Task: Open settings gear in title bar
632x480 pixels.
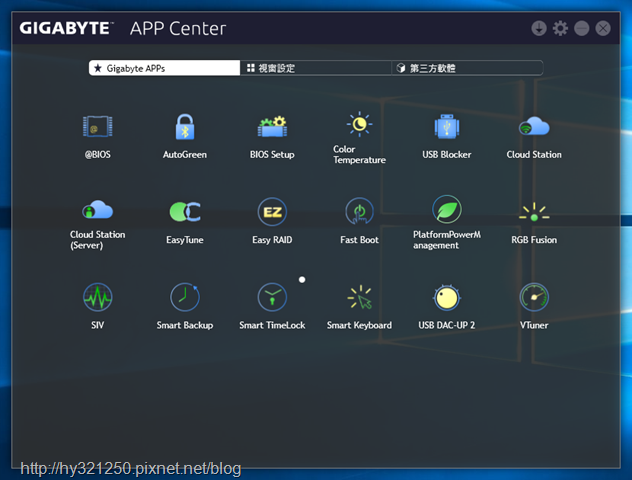Action: pos(560,29)
